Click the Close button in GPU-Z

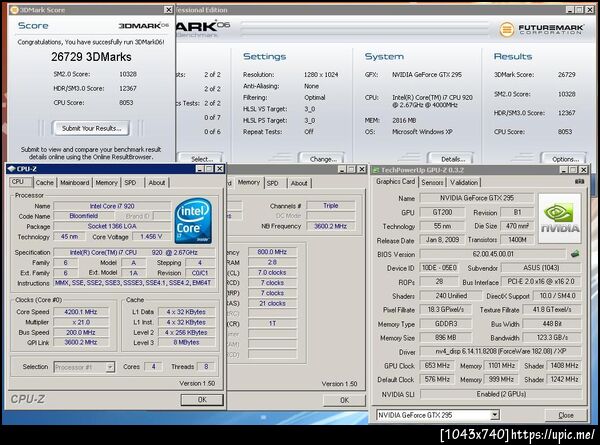pos(566,415)
